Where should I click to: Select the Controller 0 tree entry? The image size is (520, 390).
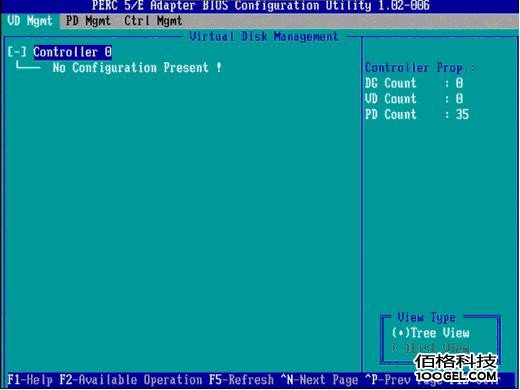(x=72, y=52)
